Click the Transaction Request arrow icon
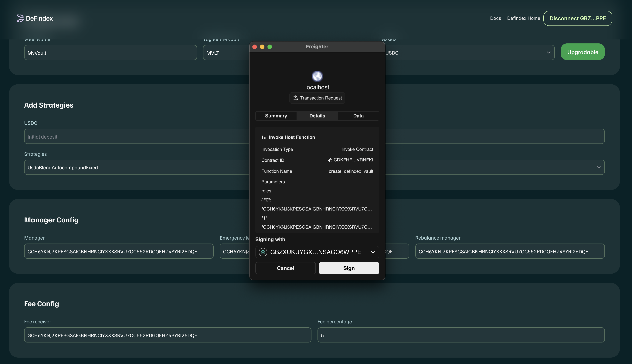The image size is (632, 364). coord(296,98)
